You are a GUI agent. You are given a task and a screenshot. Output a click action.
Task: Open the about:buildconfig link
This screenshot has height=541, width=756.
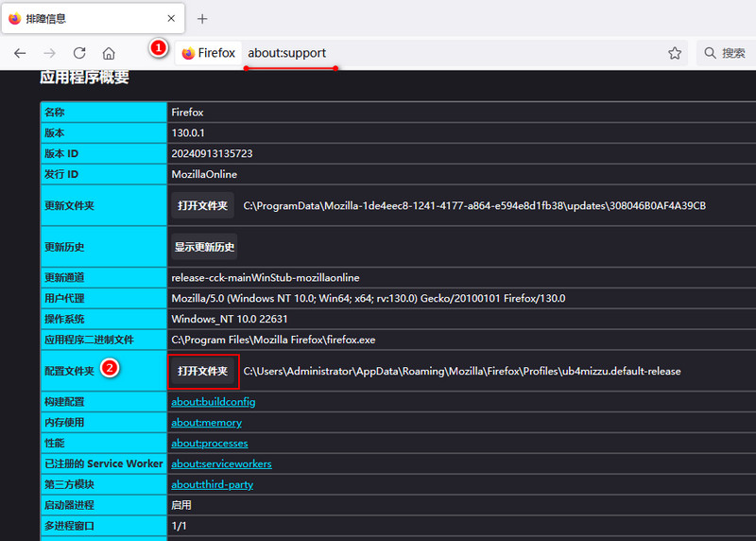point(213,402)
